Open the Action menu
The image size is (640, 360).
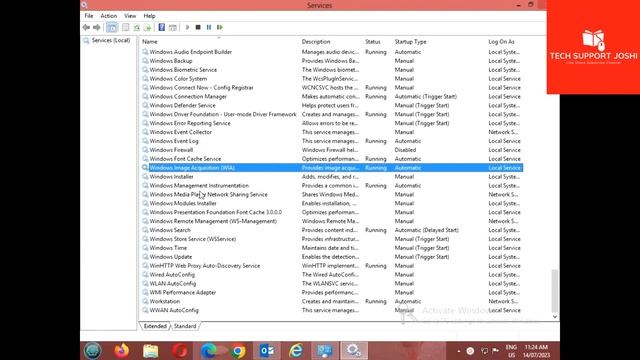click(x=109, y=16)
